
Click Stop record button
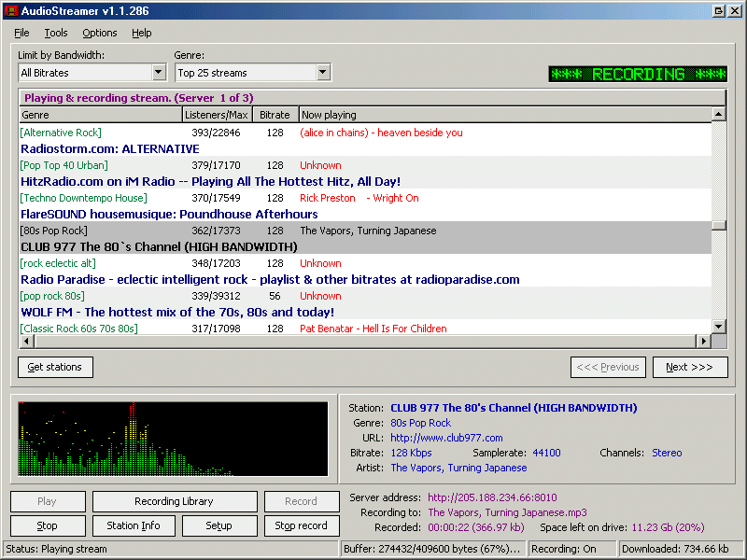[x=302, y=525]
